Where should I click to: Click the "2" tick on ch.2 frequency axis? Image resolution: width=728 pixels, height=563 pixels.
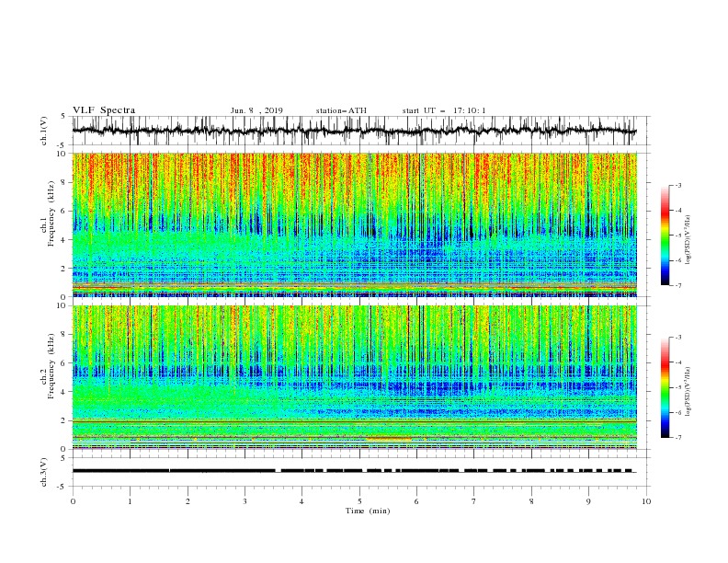[x=65, y=420]
